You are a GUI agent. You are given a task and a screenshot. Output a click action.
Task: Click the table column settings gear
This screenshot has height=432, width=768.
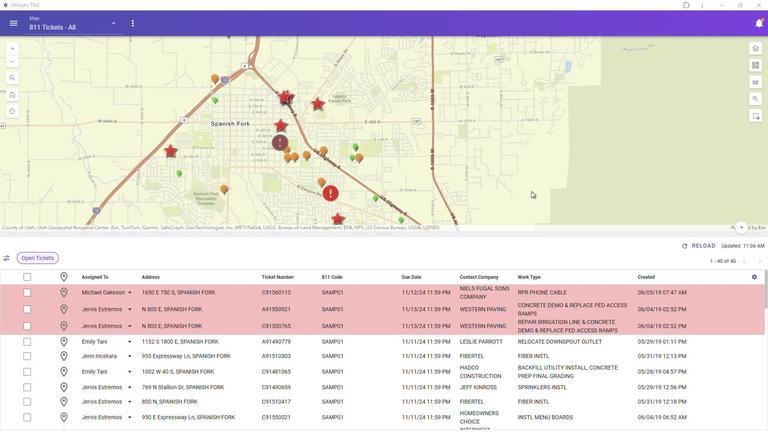click(754, 277)
